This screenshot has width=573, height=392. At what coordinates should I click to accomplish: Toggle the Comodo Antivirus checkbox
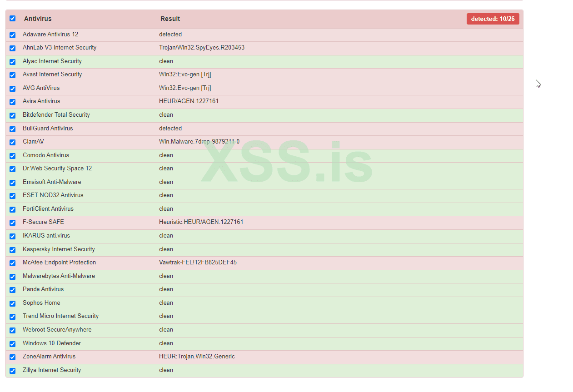13,156
